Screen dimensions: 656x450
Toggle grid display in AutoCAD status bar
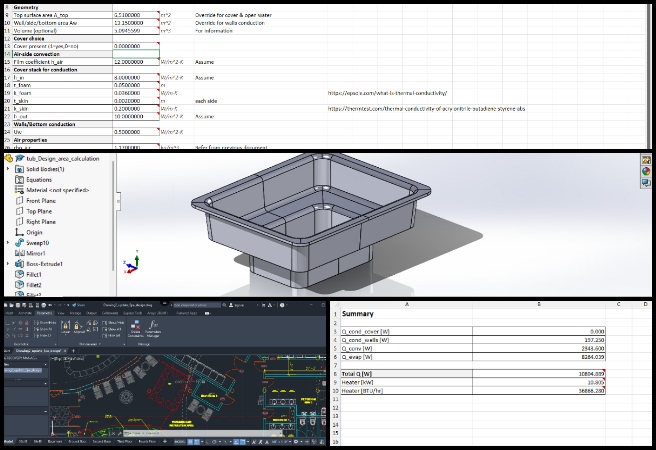pos(190,441)
